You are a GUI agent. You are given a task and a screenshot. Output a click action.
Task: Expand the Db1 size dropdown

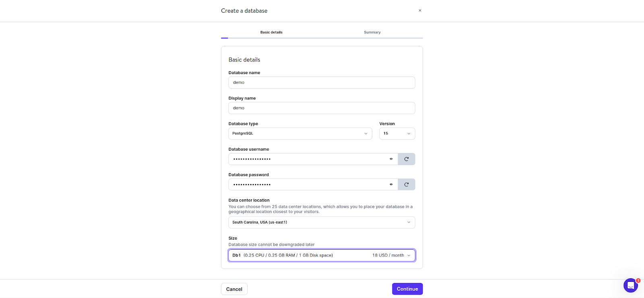(x=322, y=255)
